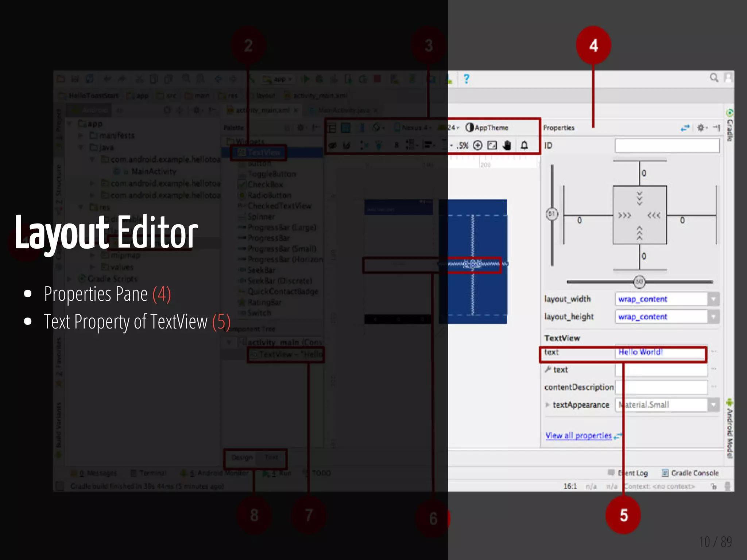Click the layout breadcrumb in navigation bar
Screen dimensions: 747x560
point(266,96)
